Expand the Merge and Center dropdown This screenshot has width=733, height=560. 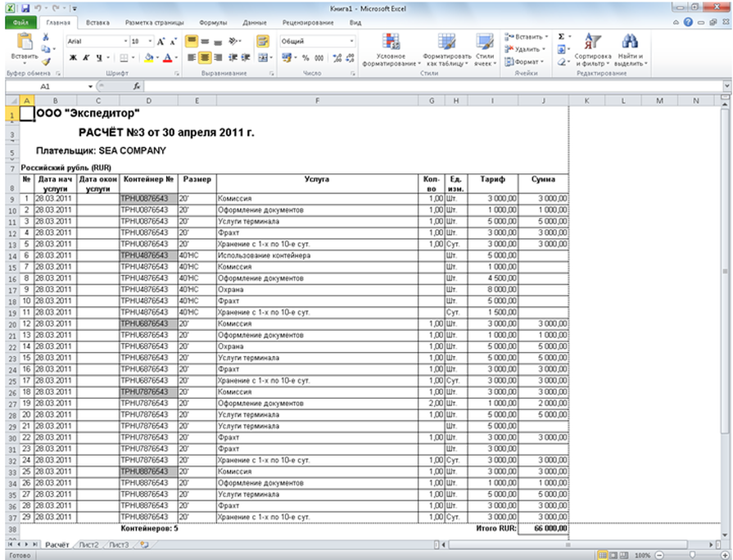(x=271, y=57)
